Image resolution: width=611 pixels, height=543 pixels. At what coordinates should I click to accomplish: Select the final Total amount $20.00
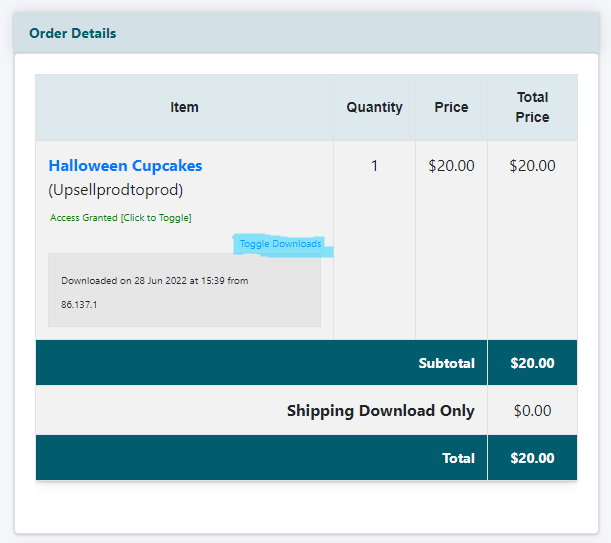[532, 458]
